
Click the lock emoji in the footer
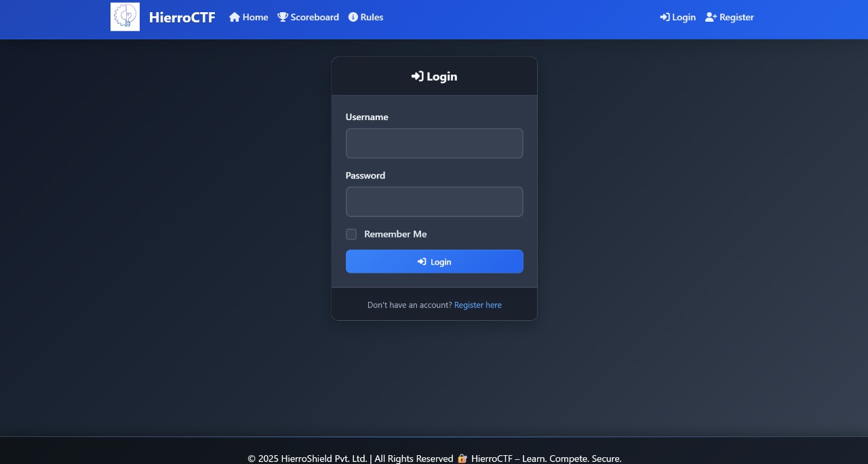(x=462, y=458)
